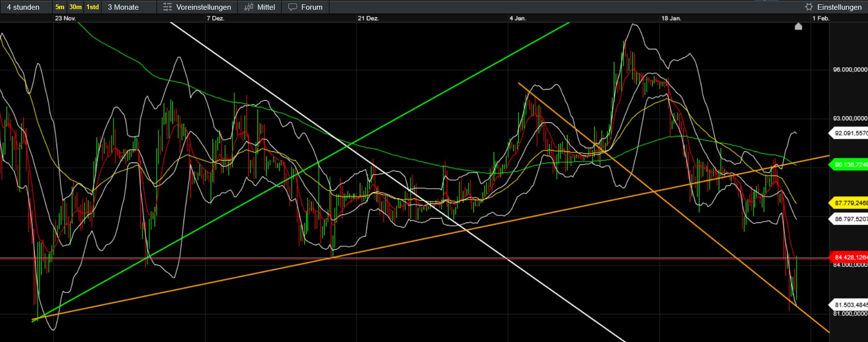Click the Forum speech bubble icon
868x342 pixels.
tap(292, 7)
